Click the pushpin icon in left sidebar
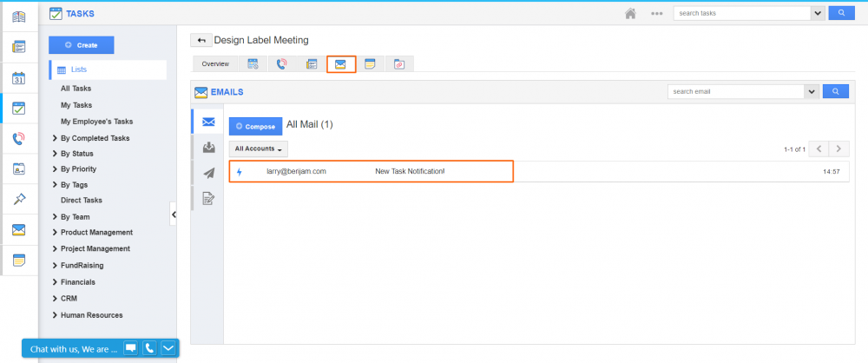This screenshot has height=363, width=868. coord(18,199)
